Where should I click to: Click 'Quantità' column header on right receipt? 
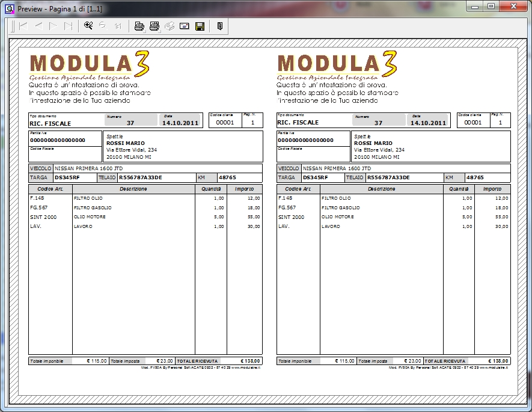459,189
